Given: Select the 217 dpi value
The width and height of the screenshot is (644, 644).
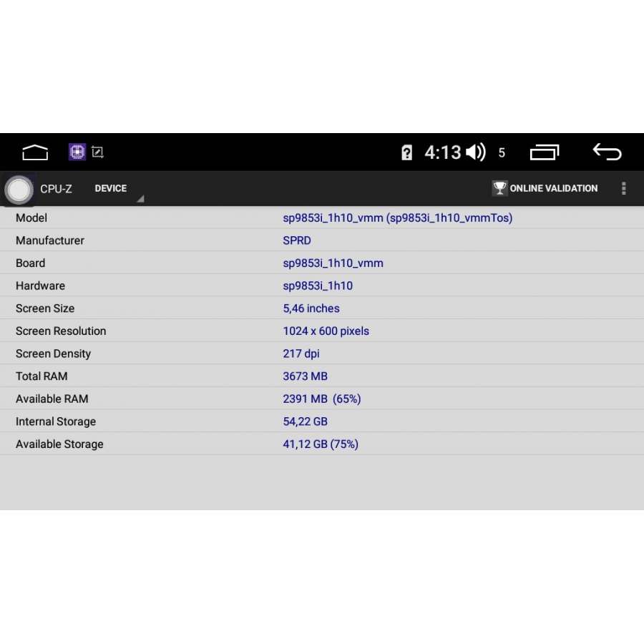Looking at the screenshot, I should point(301,353).
